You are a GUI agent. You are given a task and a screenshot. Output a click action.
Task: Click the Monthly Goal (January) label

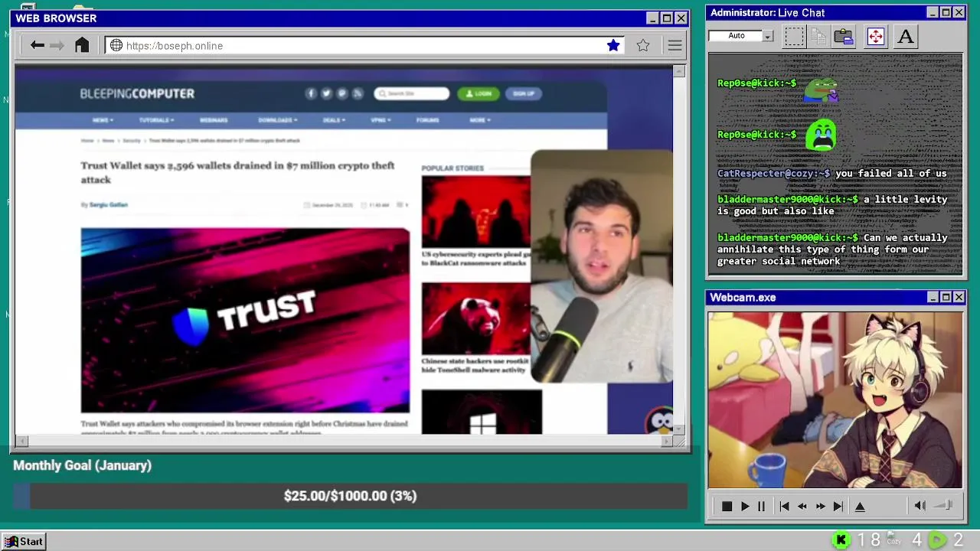82,465
